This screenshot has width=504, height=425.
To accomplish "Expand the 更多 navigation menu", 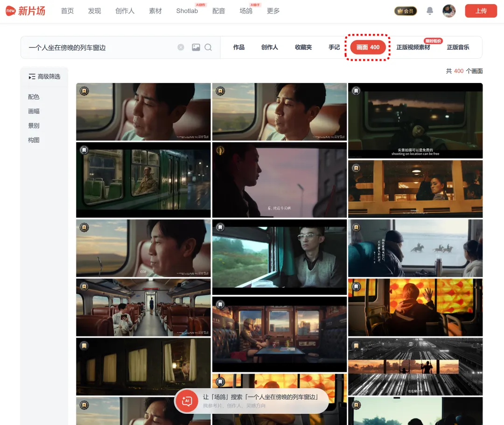I will click(273, 11).
